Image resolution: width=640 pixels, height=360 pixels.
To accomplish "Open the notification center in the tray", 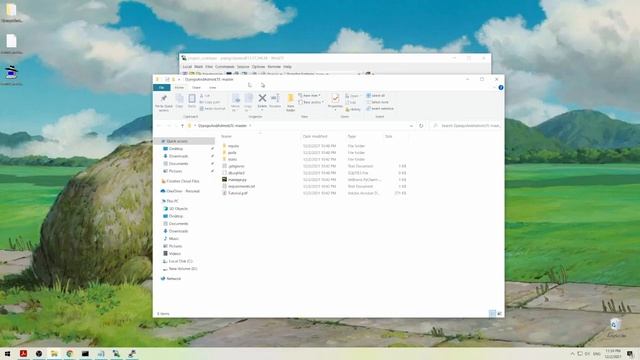I will pos(630,353).
